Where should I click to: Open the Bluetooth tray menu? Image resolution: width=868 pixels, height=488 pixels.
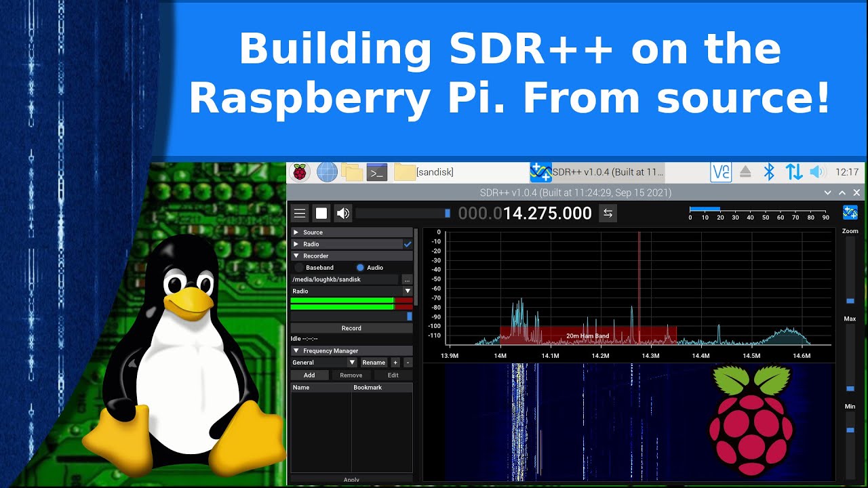tap(769, 172)
